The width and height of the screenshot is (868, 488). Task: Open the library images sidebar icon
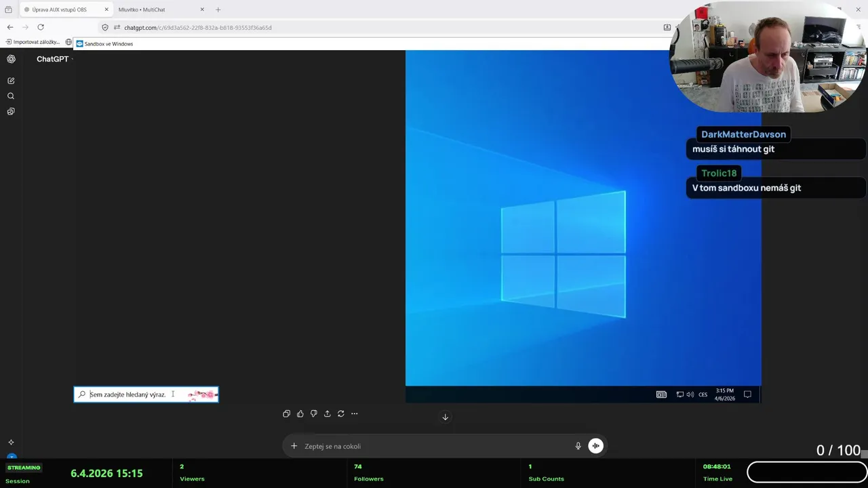(x=11, y=111)
